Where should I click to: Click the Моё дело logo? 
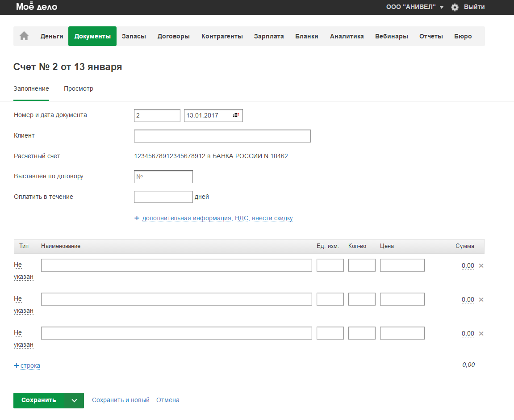37,7
